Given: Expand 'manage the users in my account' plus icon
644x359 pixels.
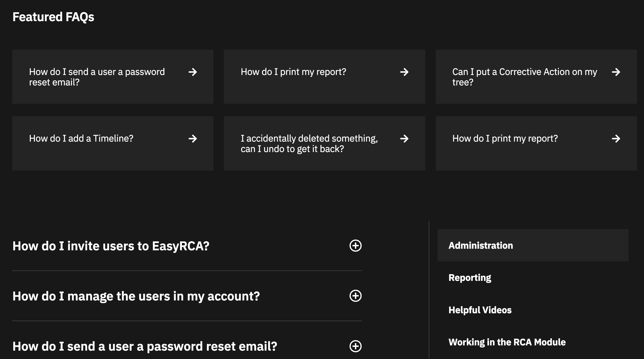Looking at the screenshot, I should pyautogui.click(x=355, y=296).
